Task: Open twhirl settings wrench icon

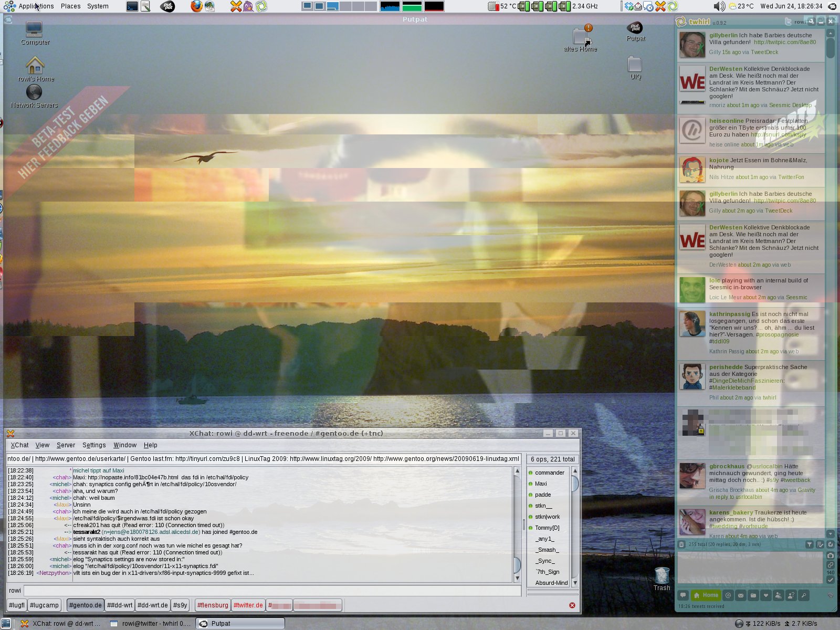Action: point(811,22)
